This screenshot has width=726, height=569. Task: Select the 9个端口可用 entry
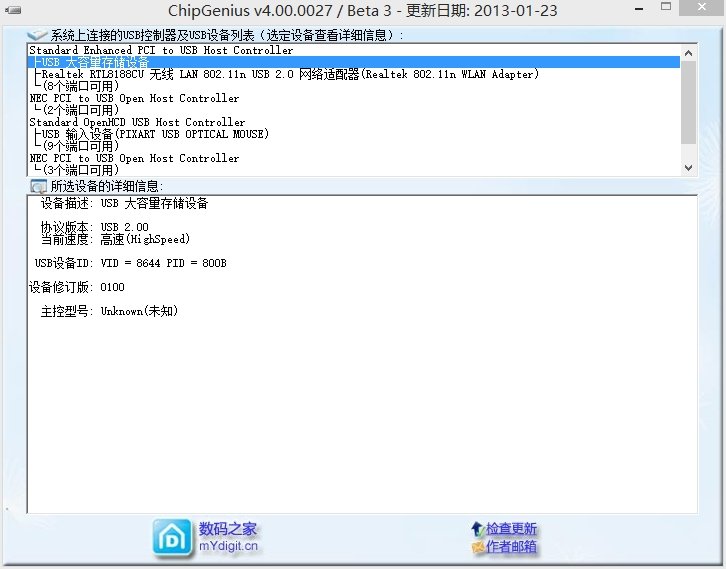click(x=82, y=146)
